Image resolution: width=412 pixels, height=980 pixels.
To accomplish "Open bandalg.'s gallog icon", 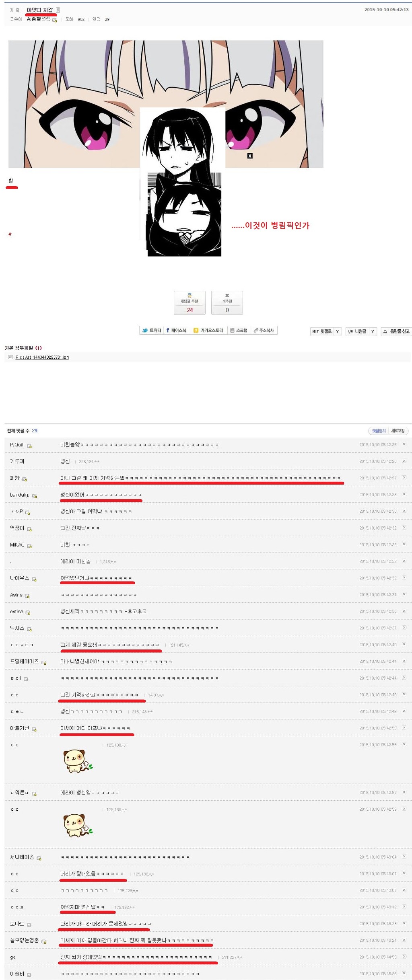I will (x=35, y=496).
